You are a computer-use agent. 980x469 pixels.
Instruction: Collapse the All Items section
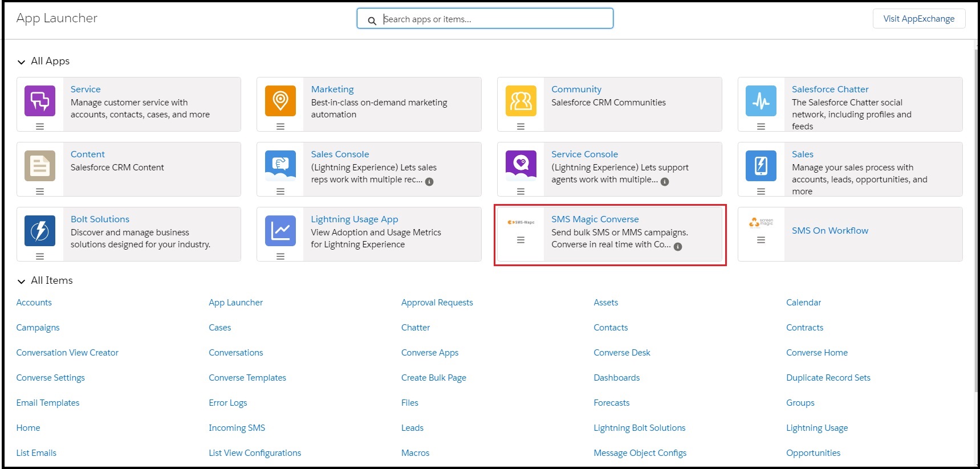pyautogui.click(x=21, y=281)
